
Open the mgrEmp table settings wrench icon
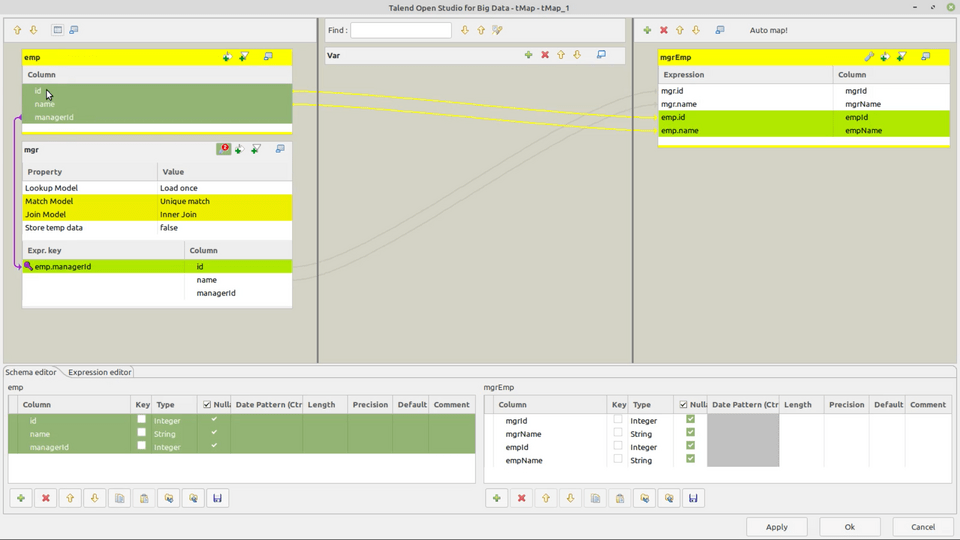pyautogui.click(x=869, y=57)
